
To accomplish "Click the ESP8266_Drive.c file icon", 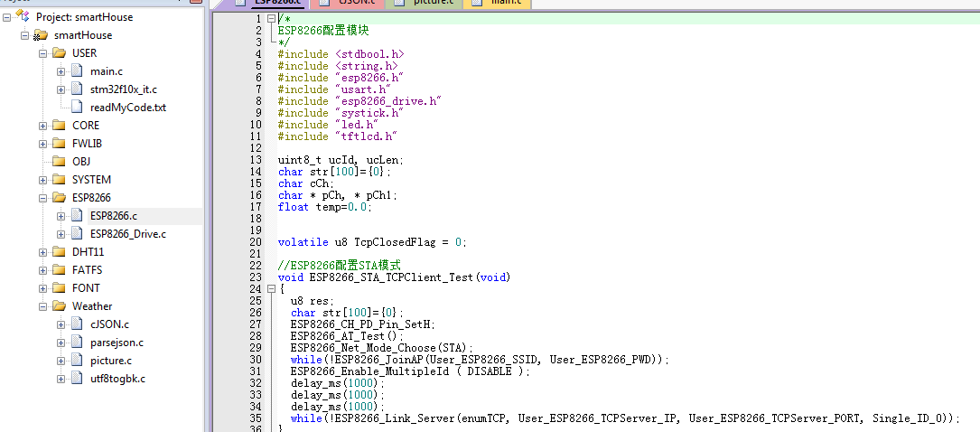I will (77, 234).
